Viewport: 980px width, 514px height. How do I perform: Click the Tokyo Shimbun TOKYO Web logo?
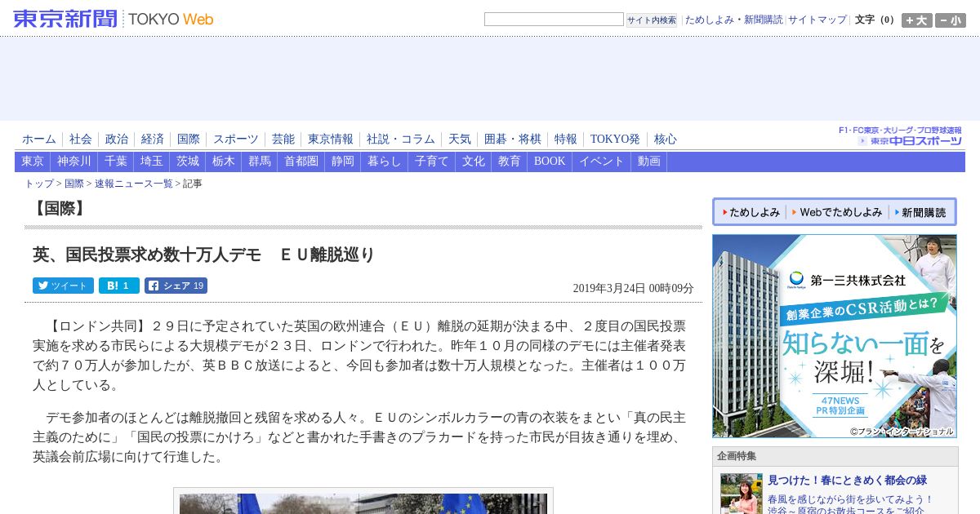[x=114, y=19]
